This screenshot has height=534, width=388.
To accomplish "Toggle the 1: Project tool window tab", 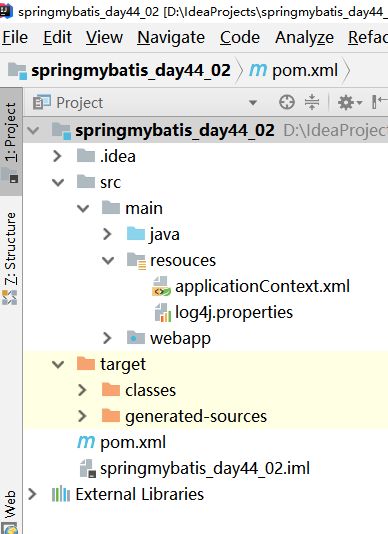I will click(11, 141).
